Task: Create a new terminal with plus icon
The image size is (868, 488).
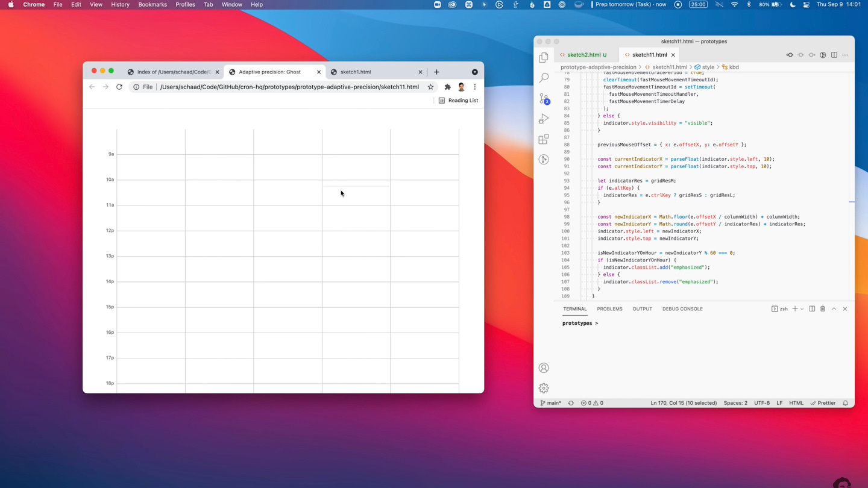Action: pos(795,309)
